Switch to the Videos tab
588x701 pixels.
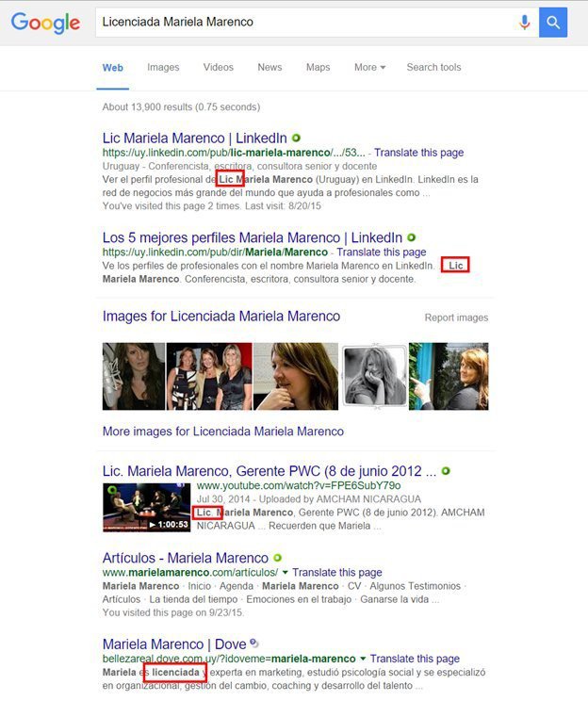tap(219, 68)
